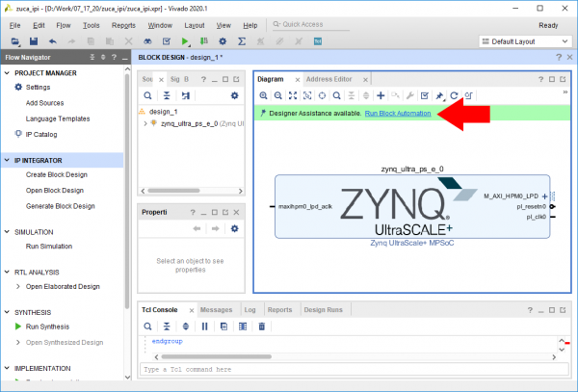Clear the Tcl Console with trash icon
Image resolution: width=578 pixels, height=392 pixels.
click(261, 327)
